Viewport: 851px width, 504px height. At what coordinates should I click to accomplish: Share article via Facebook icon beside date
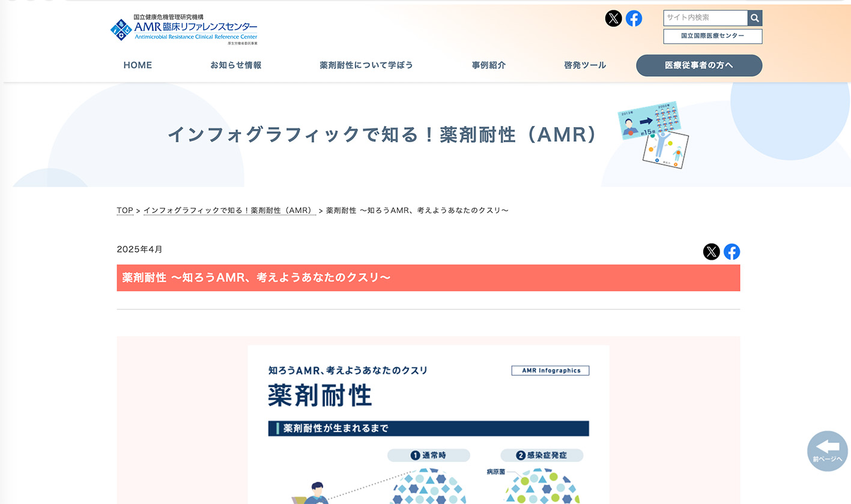click(731, 252)
